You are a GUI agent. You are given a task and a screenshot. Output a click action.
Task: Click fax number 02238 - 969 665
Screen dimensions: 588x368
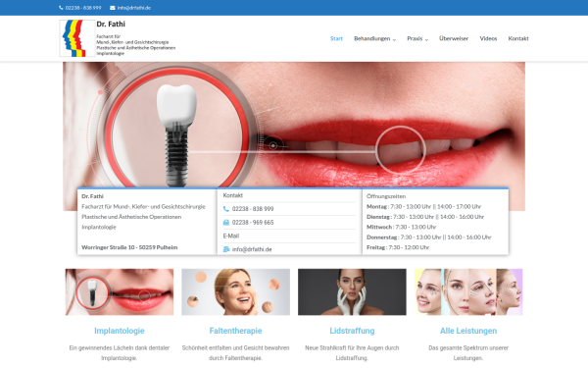point(253,223)
